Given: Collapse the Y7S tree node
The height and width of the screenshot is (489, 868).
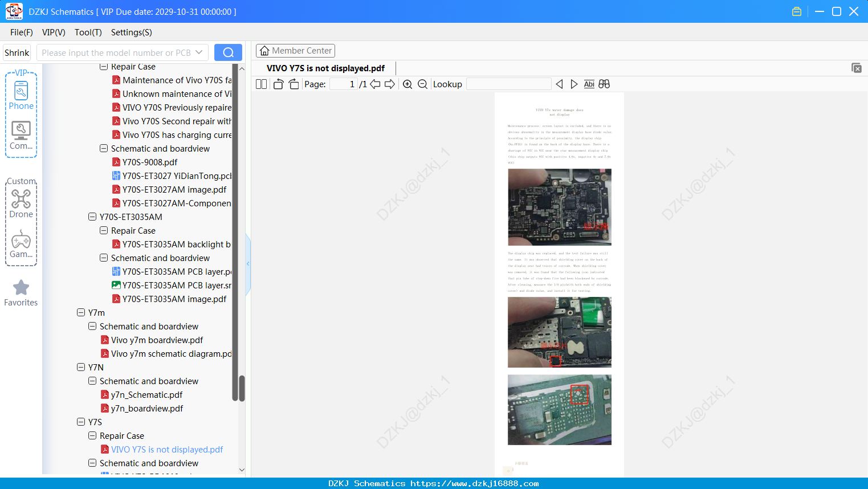Looking at the screenshot, I should pyautogui.click(x=81, y=422).
